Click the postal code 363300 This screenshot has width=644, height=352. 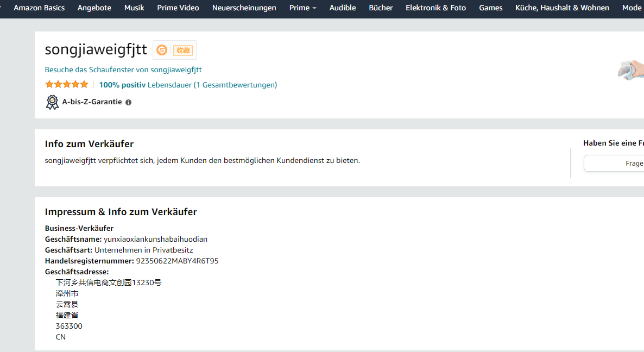[69, 326]
